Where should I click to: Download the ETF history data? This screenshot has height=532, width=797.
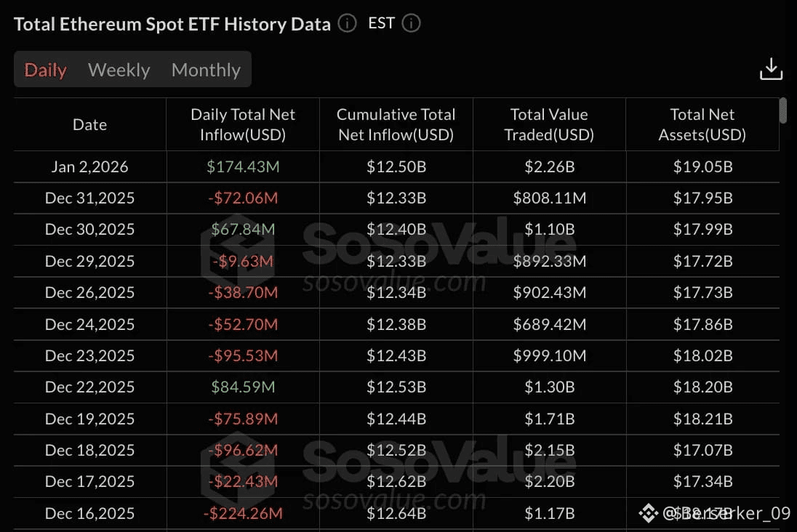pyautogui.click(x=771, y=69)
